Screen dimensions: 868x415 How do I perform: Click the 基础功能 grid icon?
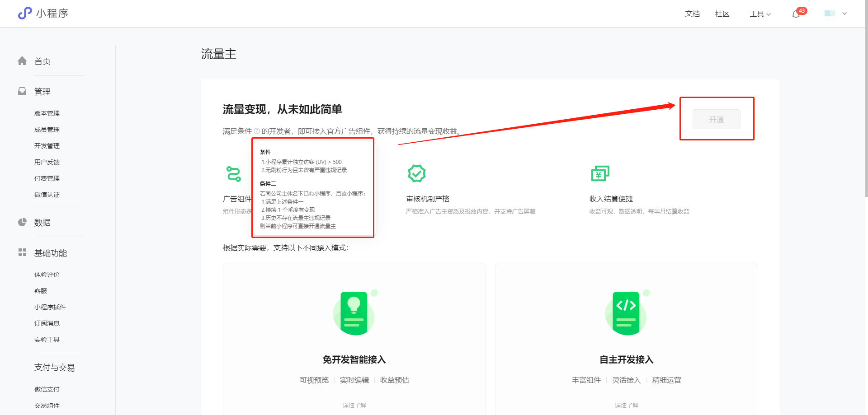point(22,252)
